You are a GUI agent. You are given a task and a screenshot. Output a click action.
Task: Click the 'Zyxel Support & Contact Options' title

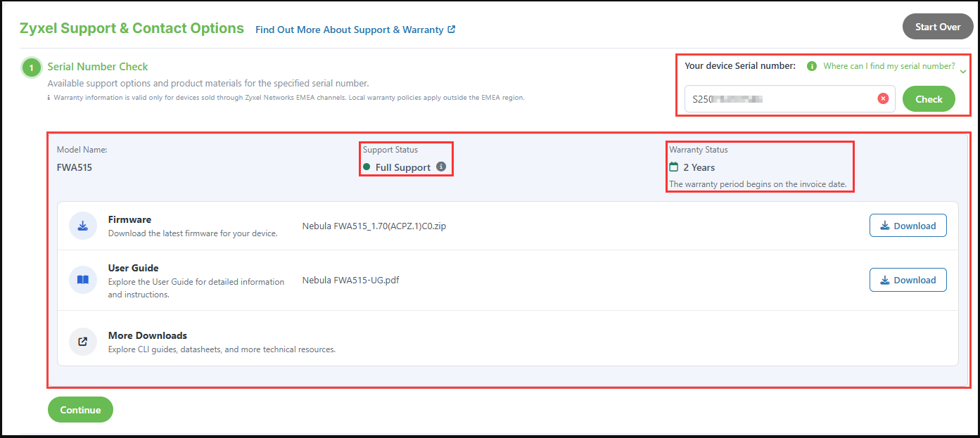tap(132, 29)
